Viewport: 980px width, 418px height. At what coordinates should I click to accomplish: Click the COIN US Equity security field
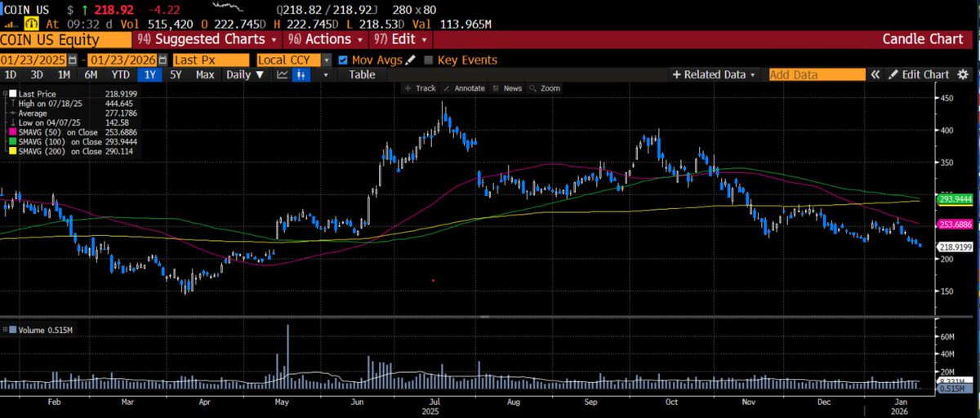coord(65,39)
